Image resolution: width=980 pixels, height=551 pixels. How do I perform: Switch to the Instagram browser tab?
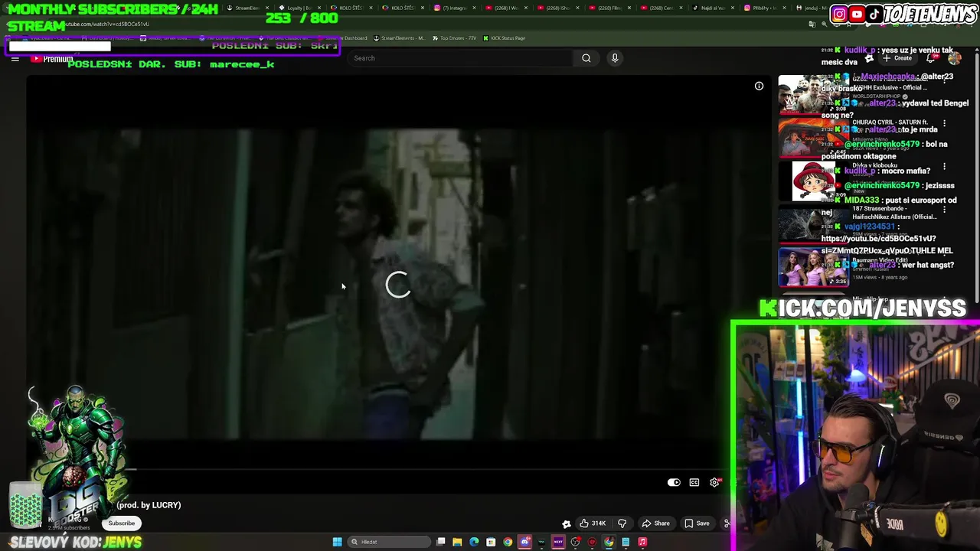click(455, 8)
